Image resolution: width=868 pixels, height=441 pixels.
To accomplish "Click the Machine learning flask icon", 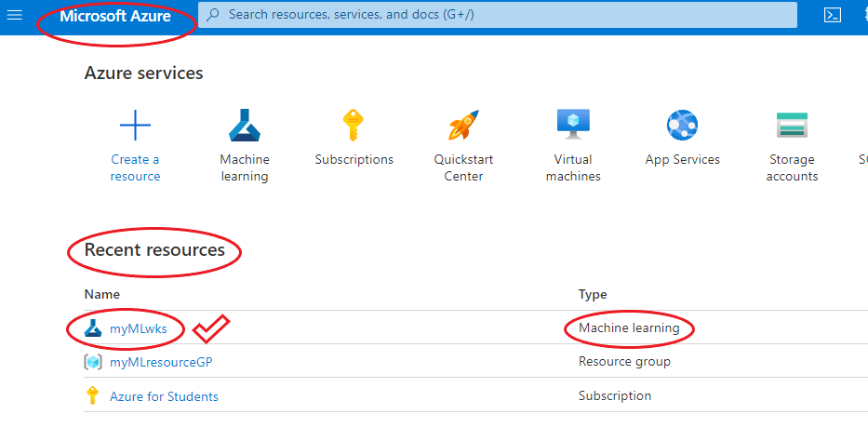I will [x=245, y=125].
